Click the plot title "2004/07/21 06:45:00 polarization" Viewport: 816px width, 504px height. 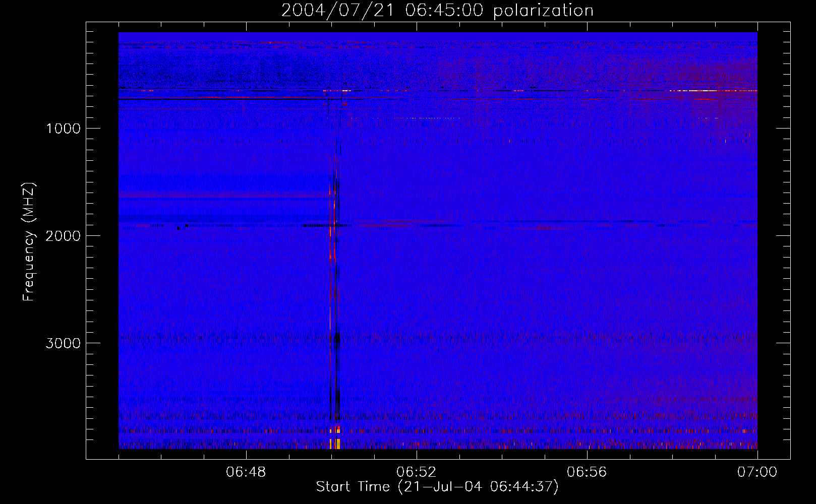point(437,11)
